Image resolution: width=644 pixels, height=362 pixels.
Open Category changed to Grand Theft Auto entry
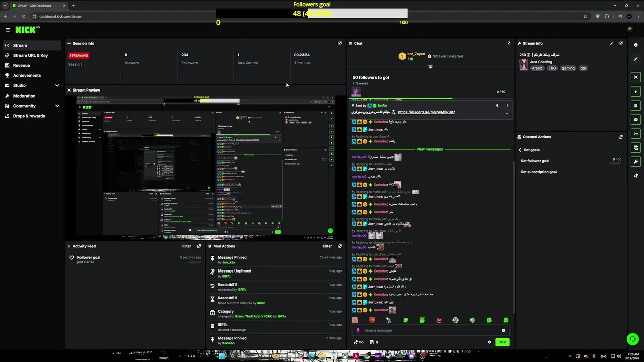click(276, 314)
